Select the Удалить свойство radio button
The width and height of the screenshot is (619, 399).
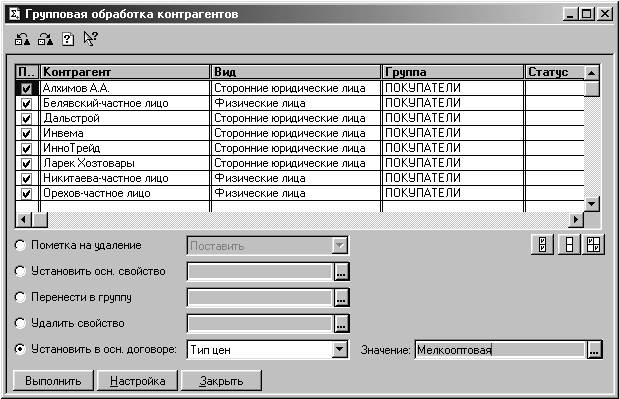coord(20,323)
